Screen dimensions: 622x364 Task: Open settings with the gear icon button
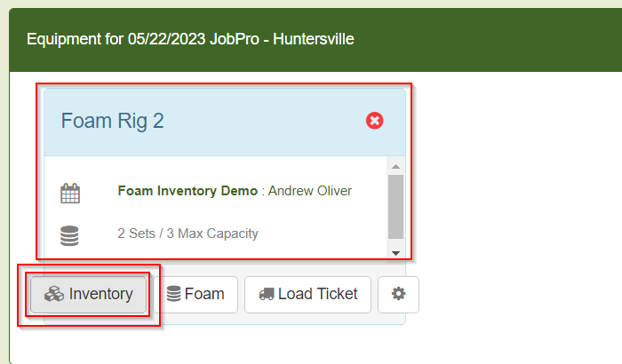click(x=398, y=294)
